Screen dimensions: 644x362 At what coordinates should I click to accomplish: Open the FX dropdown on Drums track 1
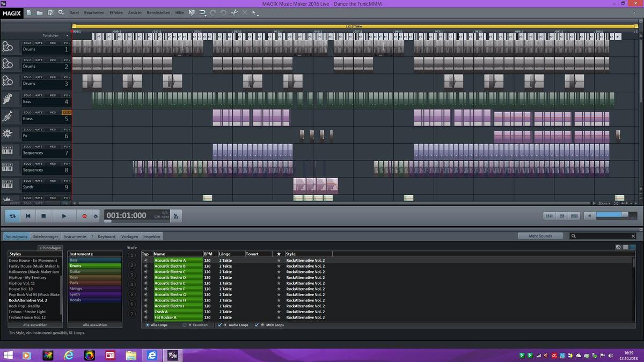tap(67, 43)
